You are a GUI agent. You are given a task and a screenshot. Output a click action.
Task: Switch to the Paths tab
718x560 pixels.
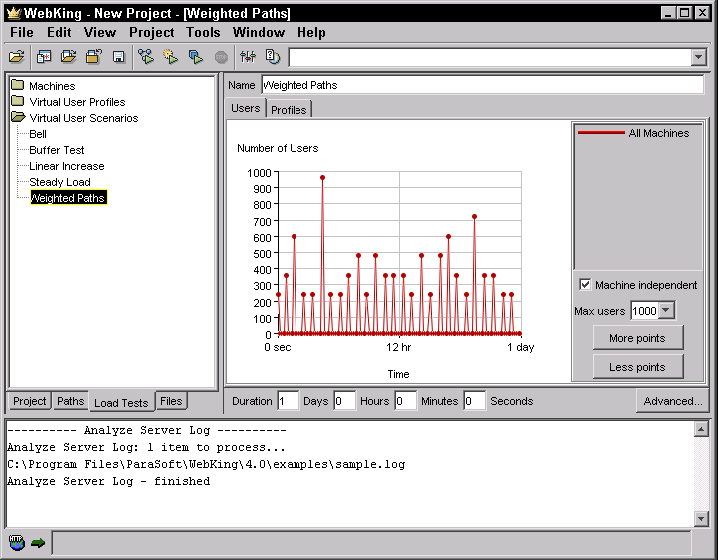[71, 401]
